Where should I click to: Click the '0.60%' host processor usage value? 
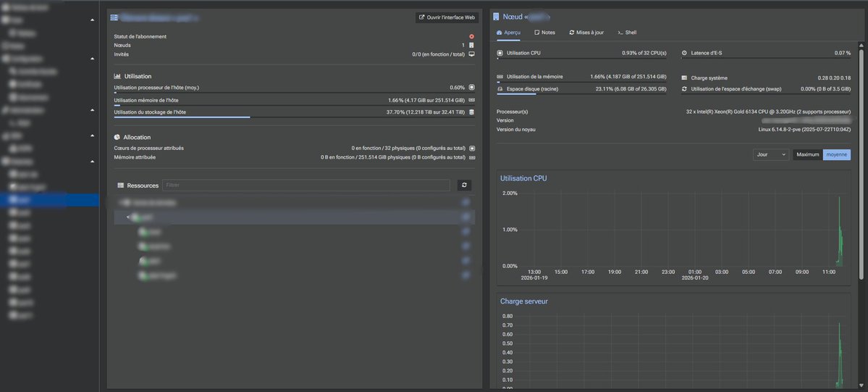[x=458, y=88]
